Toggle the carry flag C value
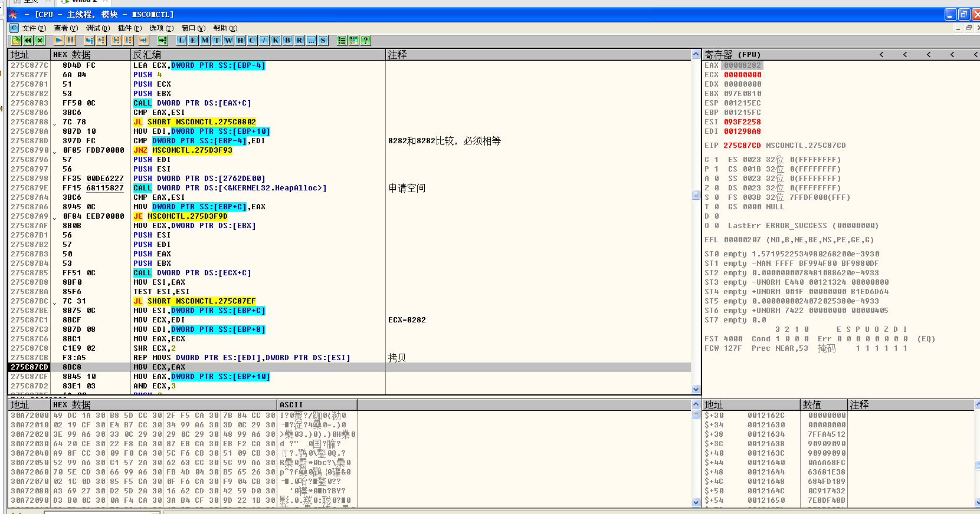The width and height of the screenshot is (980, 514). click(x=716, y=160)
